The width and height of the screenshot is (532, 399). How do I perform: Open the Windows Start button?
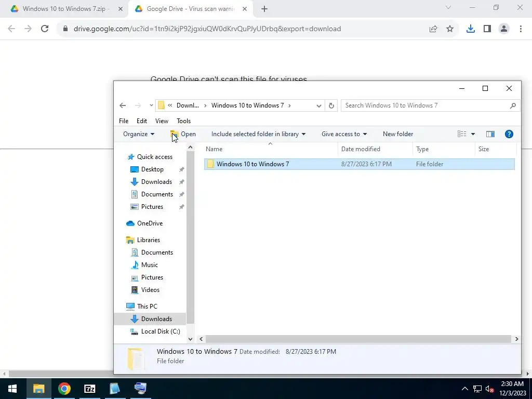[x=12, y=389]
